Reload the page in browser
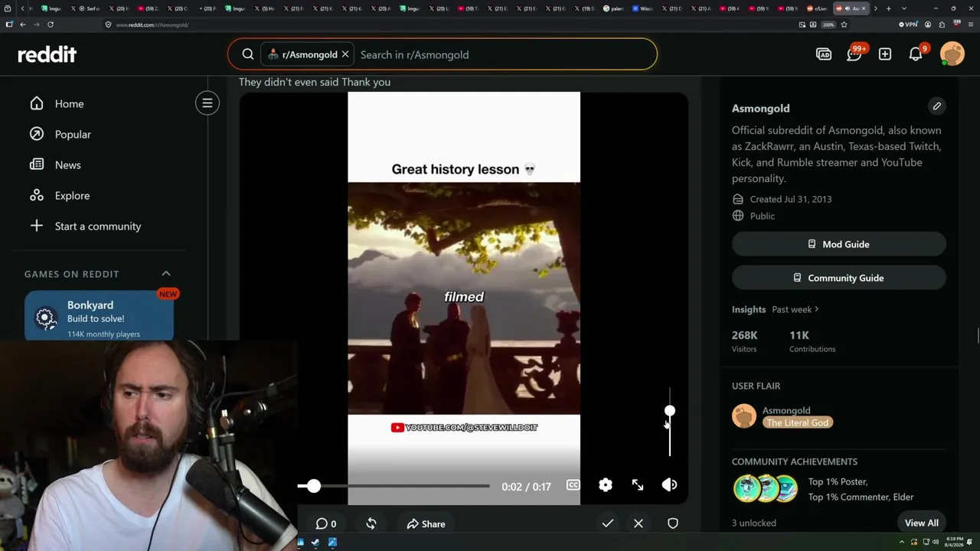980x551 pixels. (x=51, y=24)
